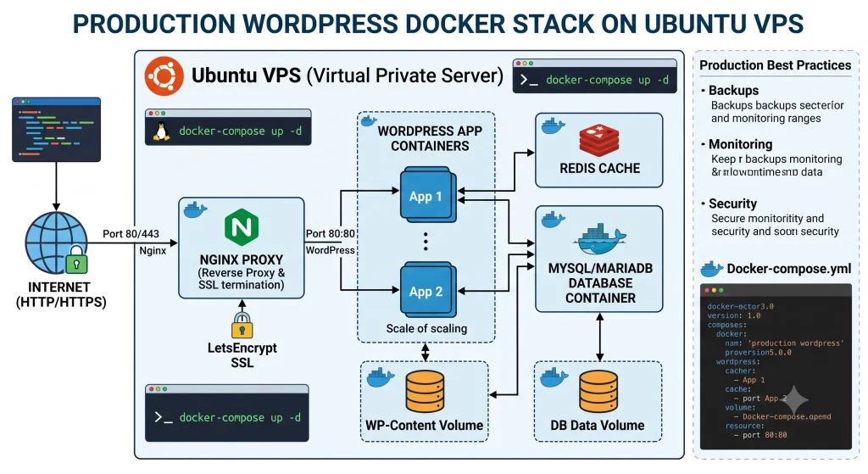Click the LetsEncrypt SSL label
This screenshot has width=868, height=474.
click(x=242, y=355)
